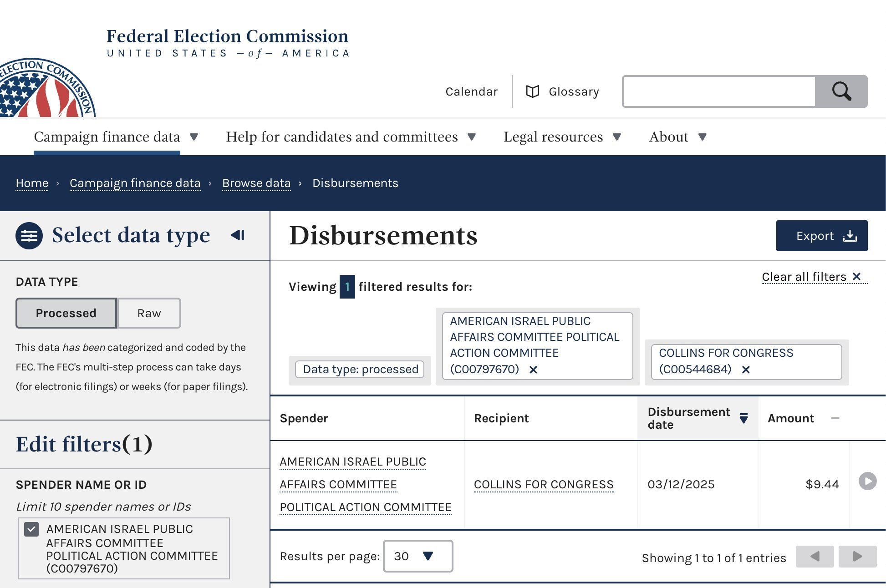Click the round filters icon beside Select data type
Image resolution: width=886 pixels, height=588 pixels.
[29, 236]
